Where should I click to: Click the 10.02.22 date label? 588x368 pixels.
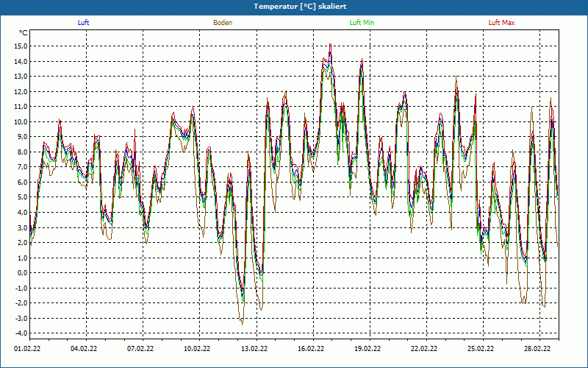[x=197, y=349]
